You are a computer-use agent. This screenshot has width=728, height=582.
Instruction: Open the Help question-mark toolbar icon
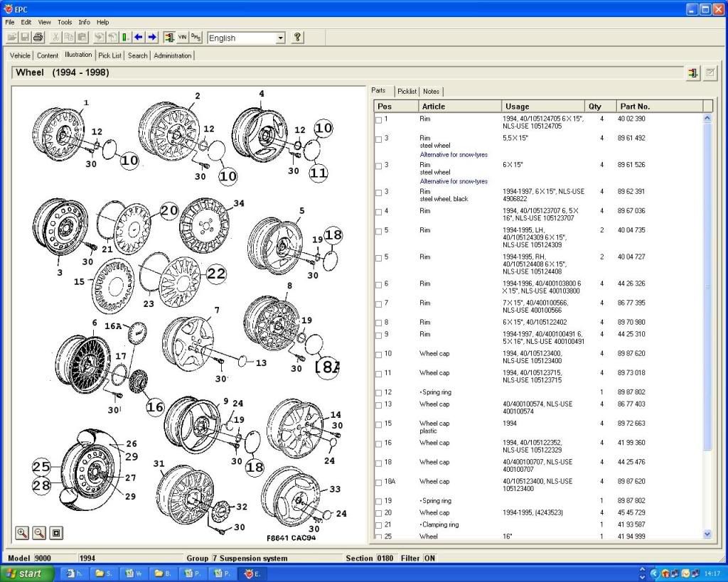click(x=297, y=38)
